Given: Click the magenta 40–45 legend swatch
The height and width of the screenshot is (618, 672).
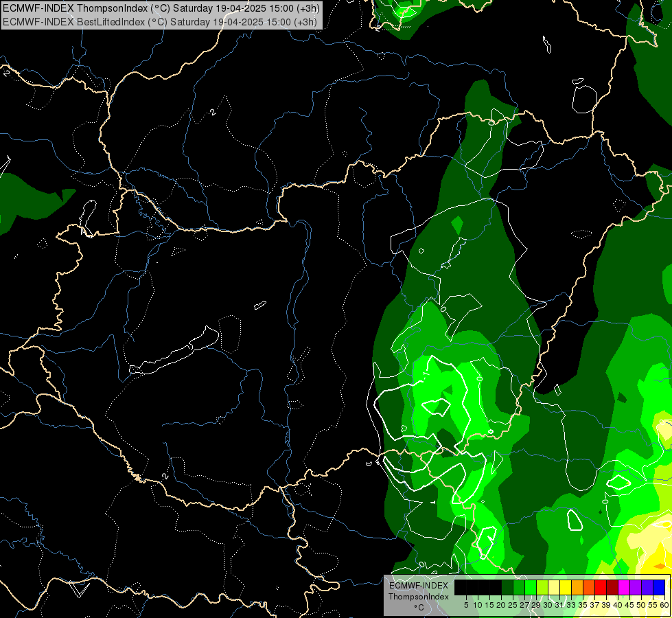Looking at the screenshot, I should point(624,588).
